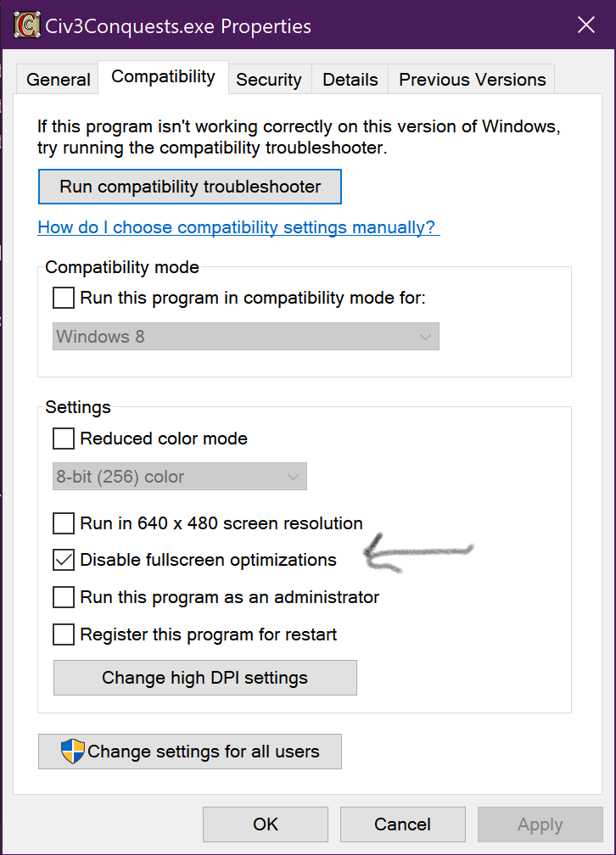The height and width of the screenshot is (855, 616).
Task: Close the Properties dialog window
Action: [586, 25]
